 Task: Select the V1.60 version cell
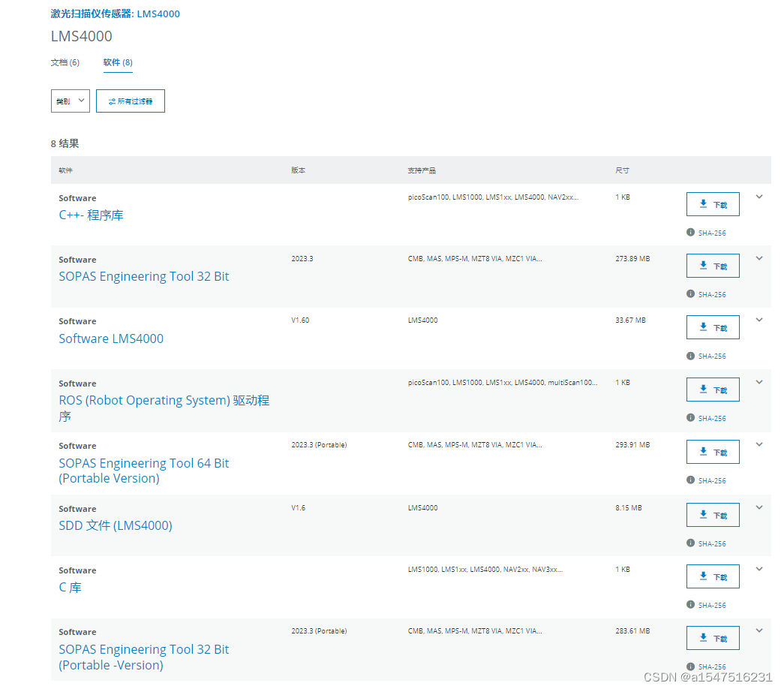pos(301,320)
